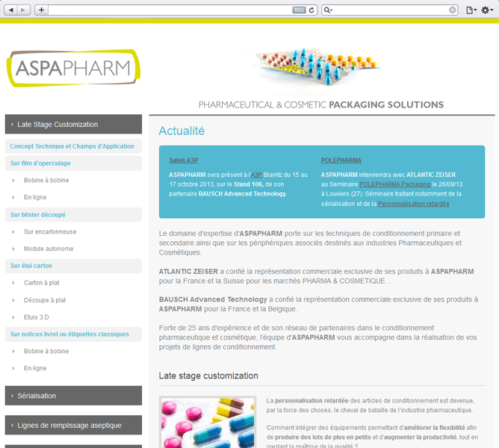Open the RSS feed badge
This screenshot has width=499, height=448.
click(x=299, y=10)
